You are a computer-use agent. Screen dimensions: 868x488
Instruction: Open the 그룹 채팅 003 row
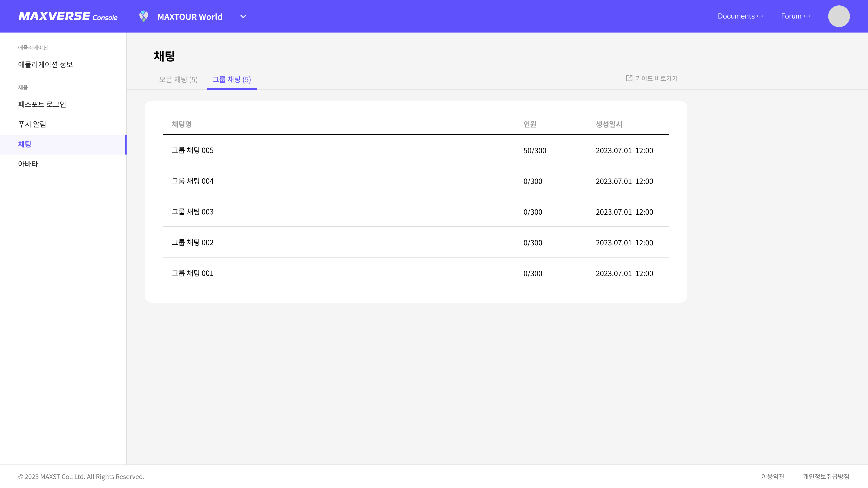[x=416, y=211]
